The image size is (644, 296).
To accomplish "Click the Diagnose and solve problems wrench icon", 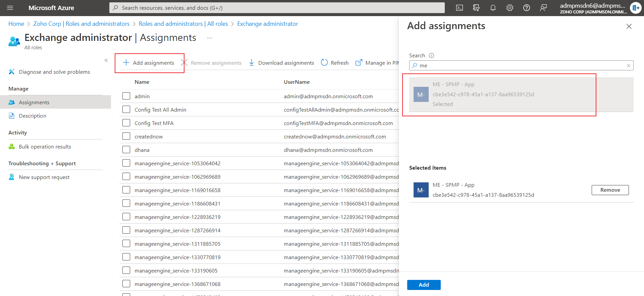I will click(12, 72).
